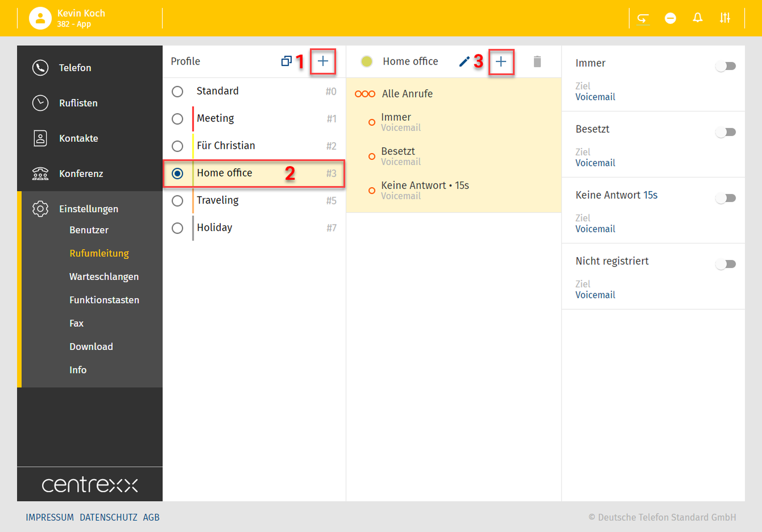The width and height of the screenshot is (762, 532).
Task: Go to Ruflisten in the sidebar
Action: coord(78,103)
